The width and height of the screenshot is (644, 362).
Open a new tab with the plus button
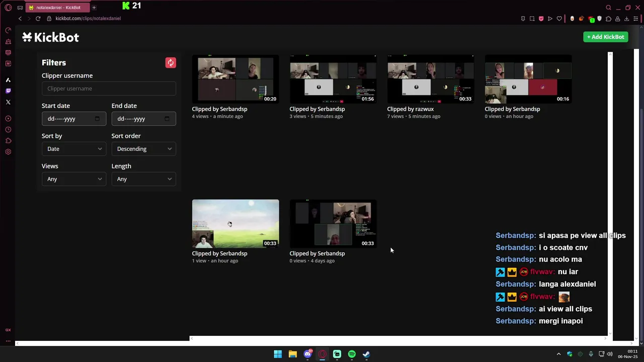coord(94,8)
